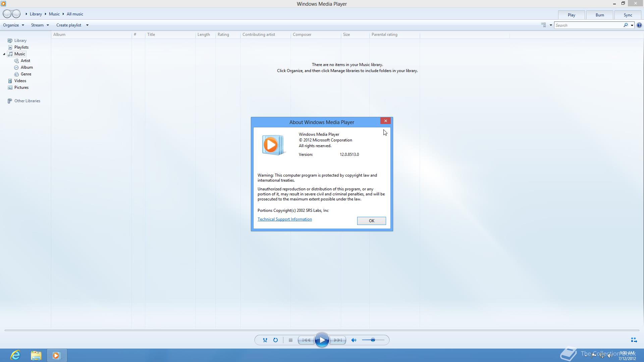This screenshot has height=362, width=644.
Task: Select the Music note icon in sidebar
Action: [x=10, y=54]
